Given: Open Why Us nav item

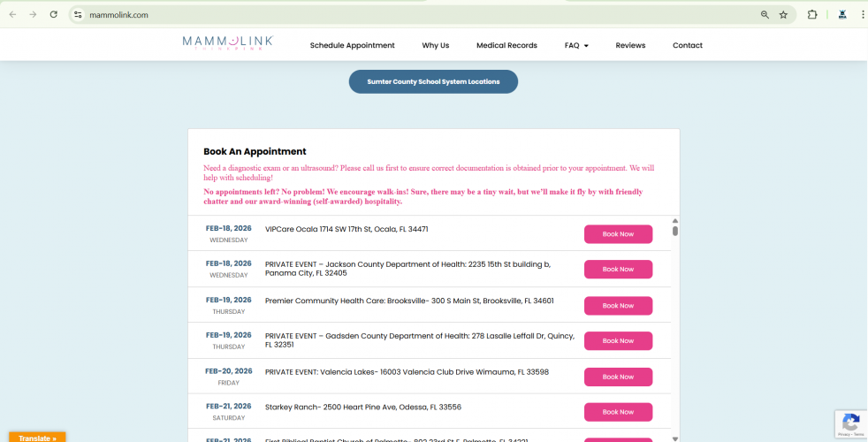Looking at the screenshot, I should pyautogui.click(x=435, y=45).
